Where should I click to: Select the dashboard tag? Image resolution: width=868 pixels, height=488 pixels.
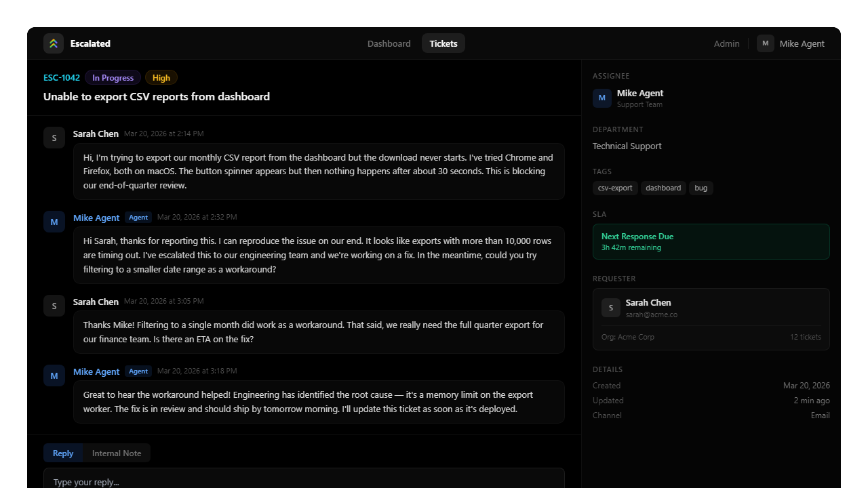pyautogui.click(x=663, y=188)
